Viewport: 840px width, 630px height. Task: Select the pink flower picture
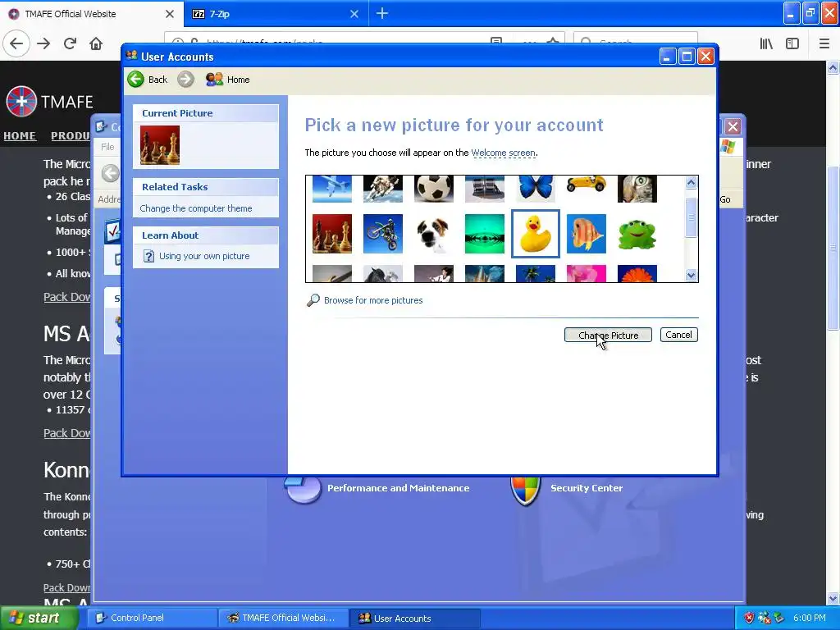587,274
